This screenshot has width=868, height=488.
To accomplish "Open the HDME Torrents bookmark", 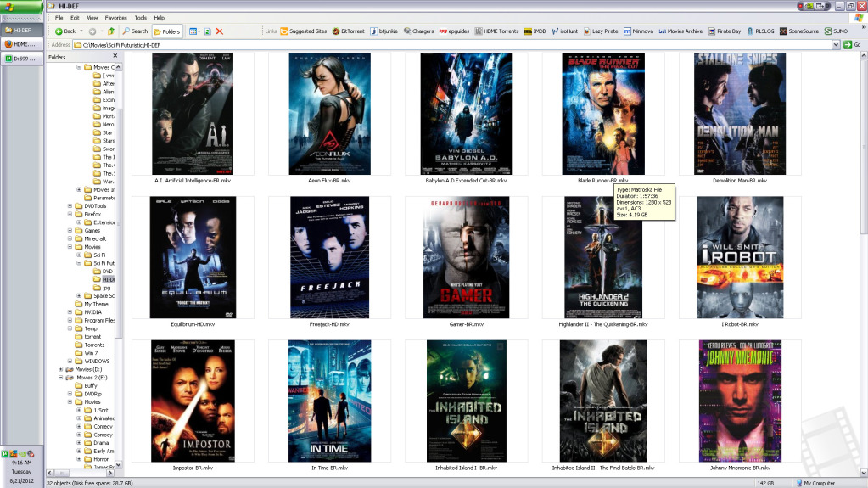I will coord(496,31).
